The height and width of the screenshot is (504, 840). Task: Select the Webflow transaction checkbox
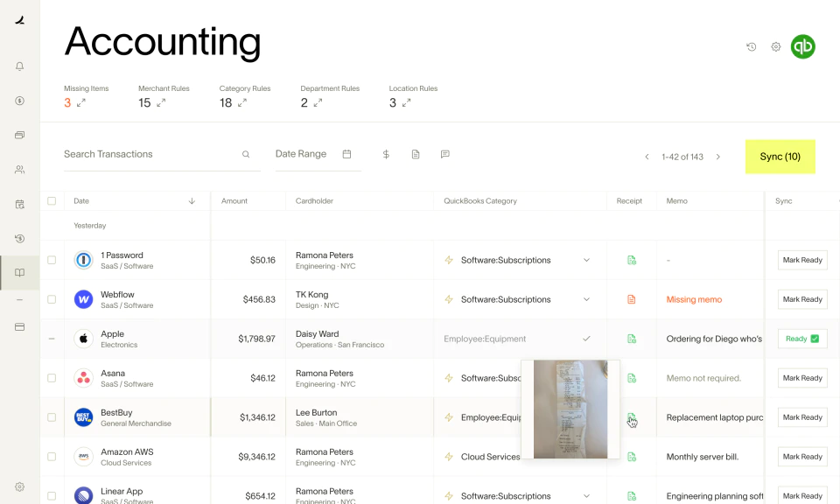52,299
